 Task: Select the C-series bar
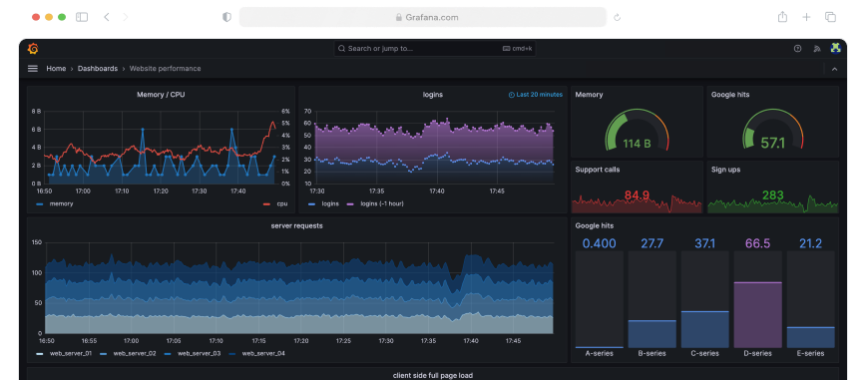[x=704, y=329]
